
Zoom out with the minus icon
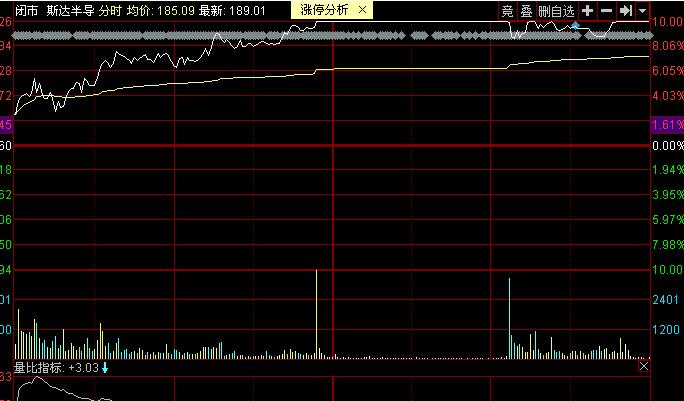606,11
